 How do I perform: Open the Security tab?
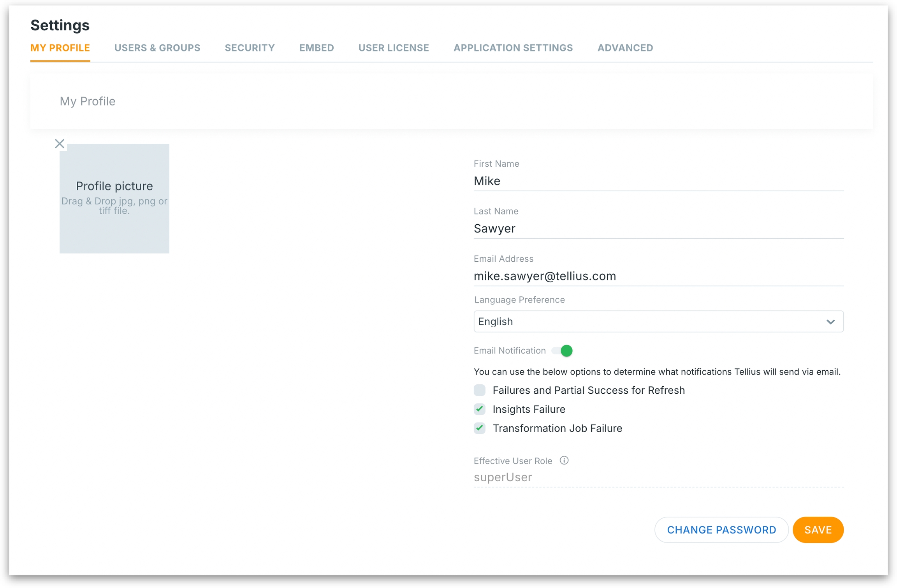click(x=250, y=48)
